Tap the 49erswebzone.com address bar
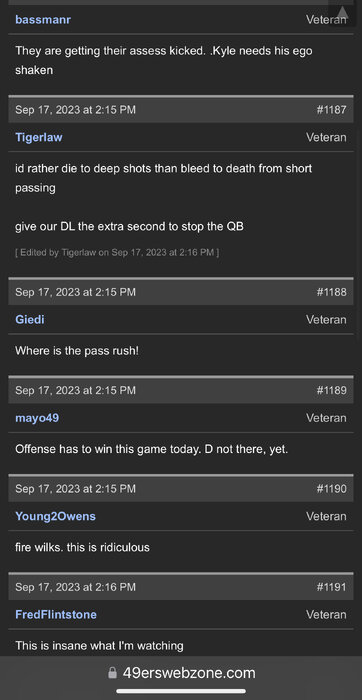The image size is (362, 700). [x=181, y=673]
